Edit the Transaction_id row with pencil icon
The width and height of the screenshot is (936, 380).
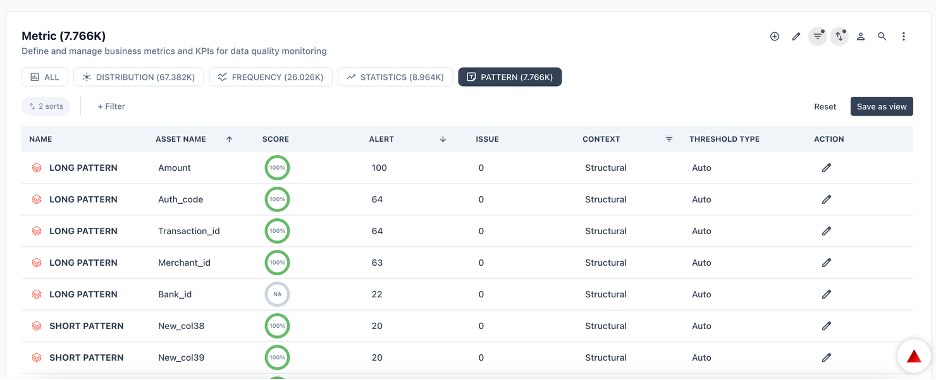coord(826,231)
